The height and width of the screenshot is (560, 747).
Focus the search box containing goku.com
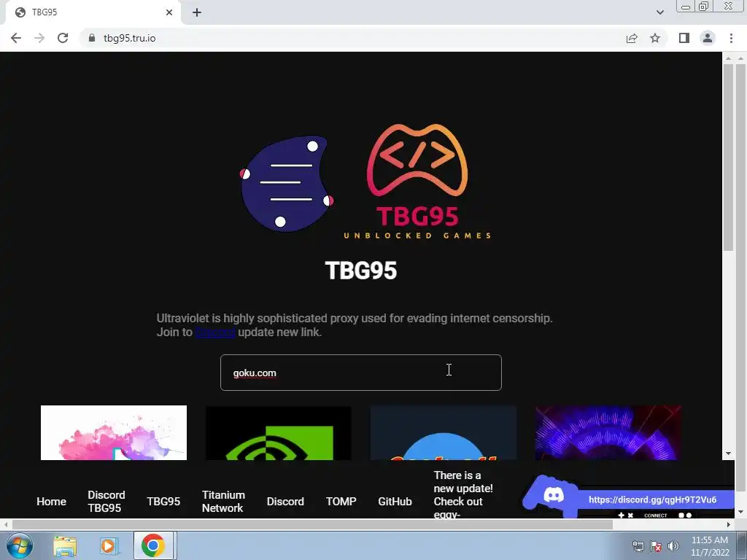[360, 373]
